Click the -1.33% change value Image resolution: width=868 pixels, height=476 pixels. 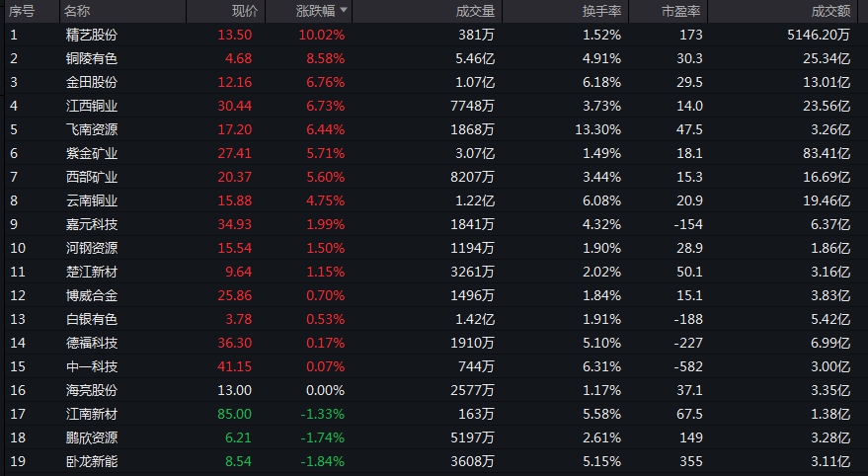coord(322,414)
